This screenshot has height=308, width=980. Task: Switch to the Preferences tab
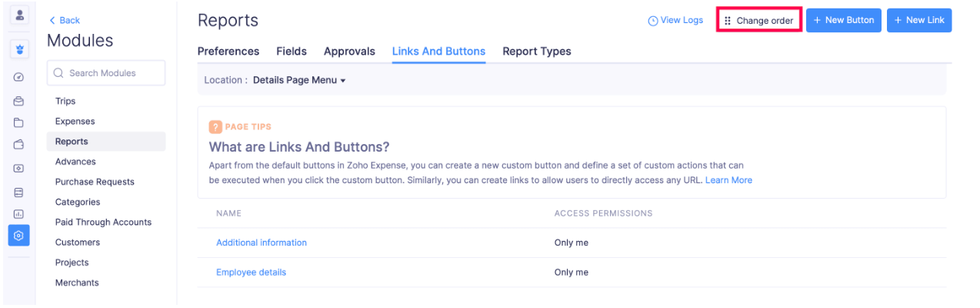pyautogui.click(x=228, y=52)
